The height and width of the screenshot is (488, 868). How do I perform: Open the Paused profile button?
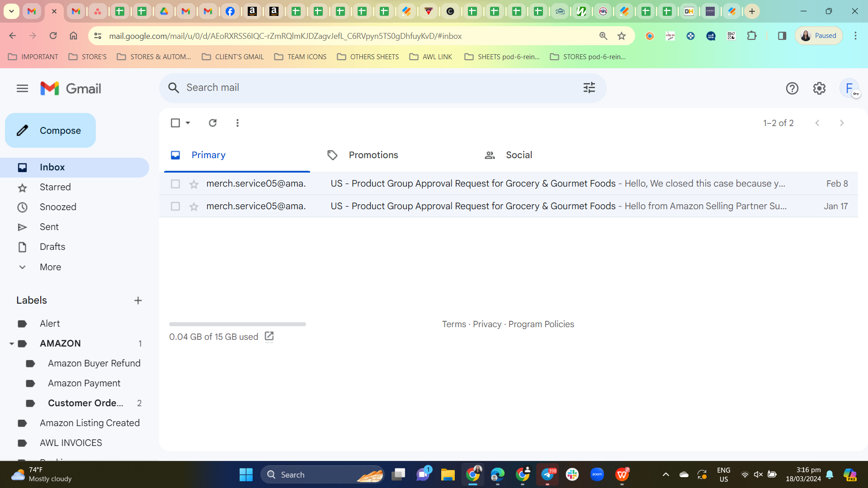819,36
